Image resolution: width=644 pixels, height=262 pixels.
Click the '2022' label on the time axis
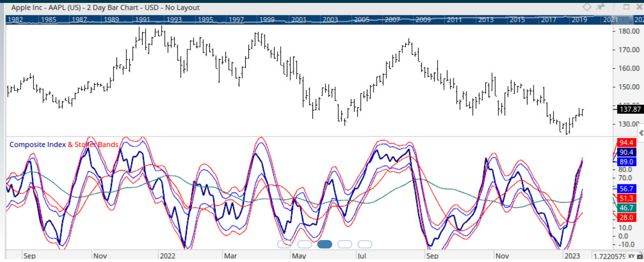pyautogui.click(x=167, y=256)
